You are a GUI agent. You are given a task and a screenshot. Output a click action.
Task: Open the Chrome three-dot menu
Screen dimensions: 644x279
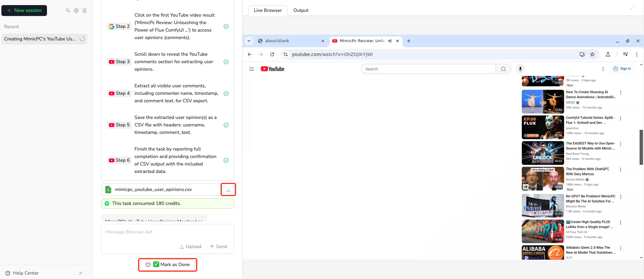(637, 54)
